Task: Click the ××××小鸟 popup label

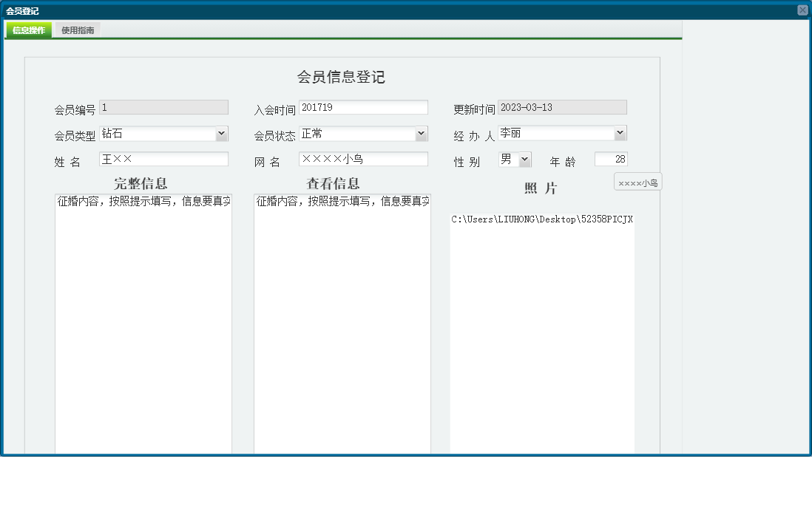Action: tap(637, 181)
